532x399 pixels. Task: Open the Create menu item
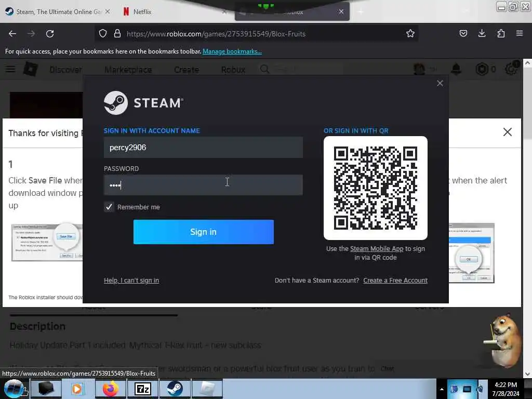(x=187, y=70)
